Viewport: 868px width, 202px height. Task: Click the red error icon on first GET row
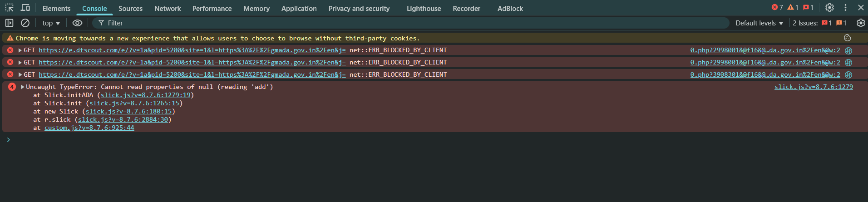click(x=10, y=50)
